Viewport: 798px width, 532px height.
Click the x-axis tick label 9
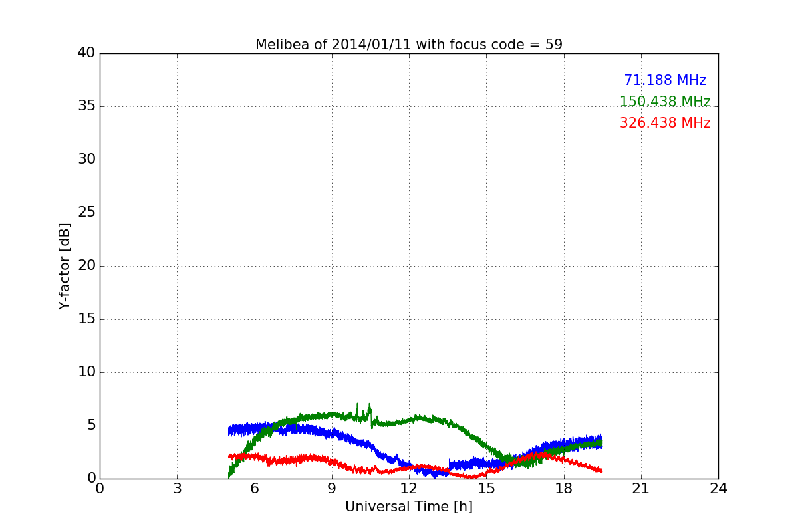coord(332,489)
